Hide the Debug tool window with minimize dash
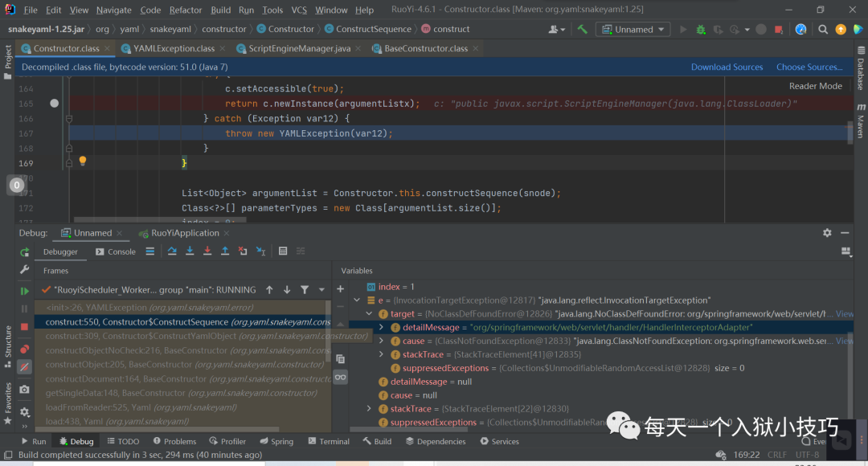868x466 pixels. coord(845,233)
